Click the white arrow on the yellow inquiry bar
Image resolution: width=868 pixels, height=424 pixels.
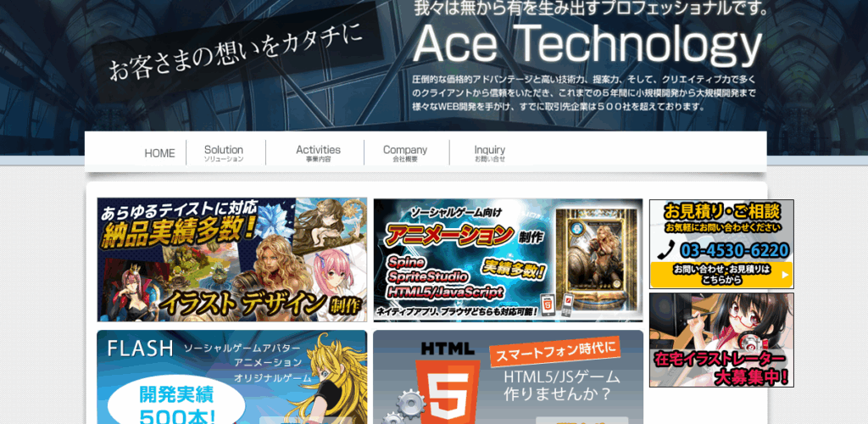(x=785, y=275)
